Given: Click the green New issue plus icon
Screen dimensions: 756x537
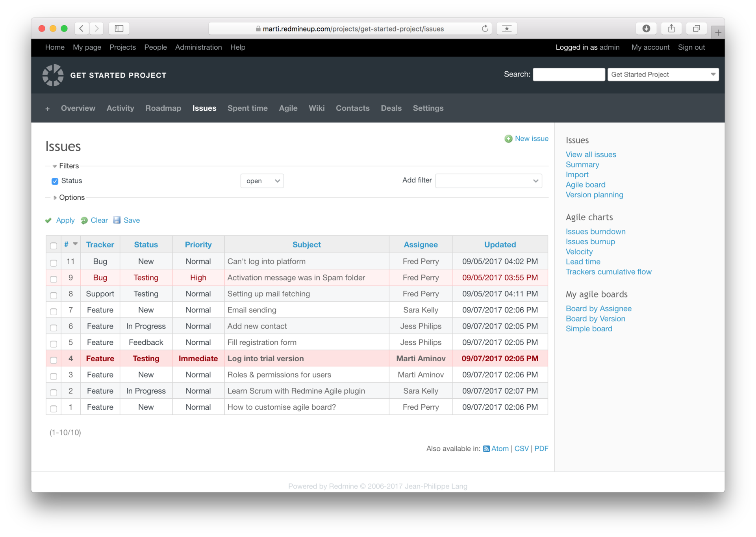Looking at the screenshot, I should point(508,139).
